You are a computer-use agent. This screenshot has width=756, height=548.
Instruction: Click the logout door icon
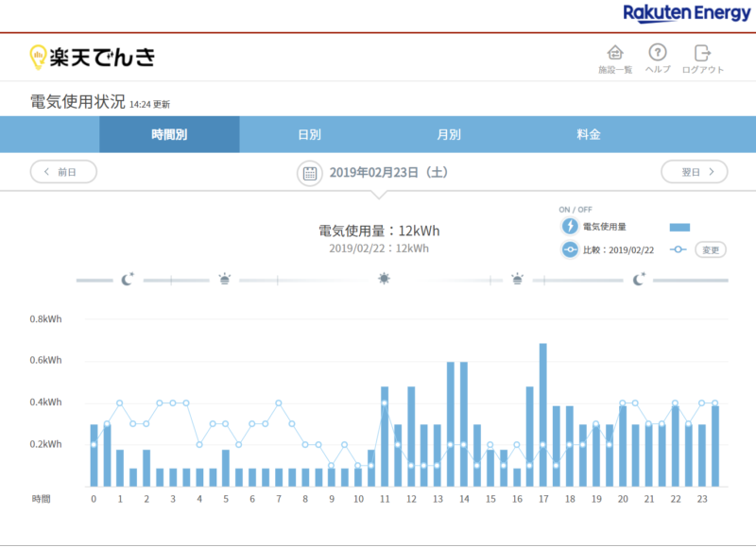[702, 53]
